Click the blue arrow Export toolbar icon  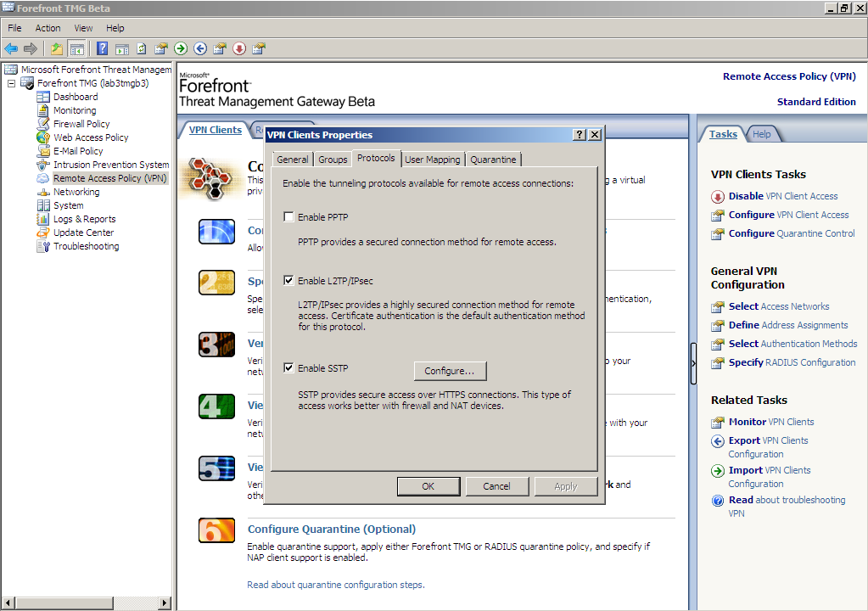pos(200,48)
